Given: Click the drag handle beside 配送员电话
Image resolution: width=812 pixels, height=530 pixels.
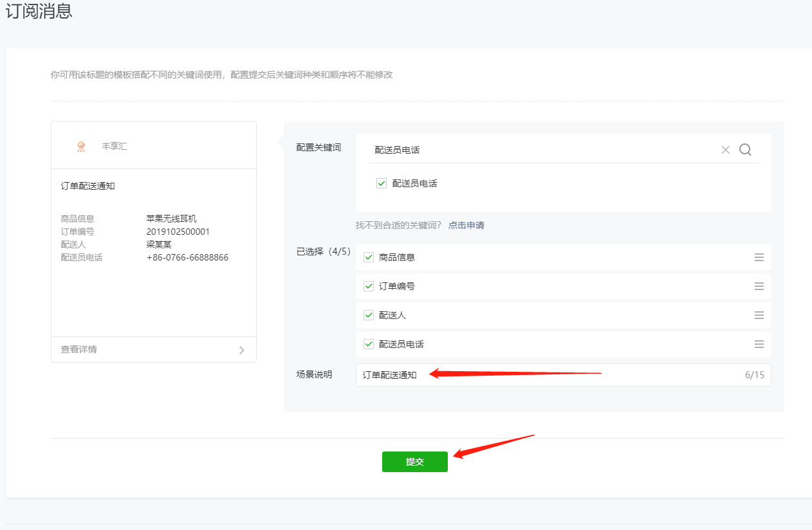Looking at the screenshot, I should [759, 344].
